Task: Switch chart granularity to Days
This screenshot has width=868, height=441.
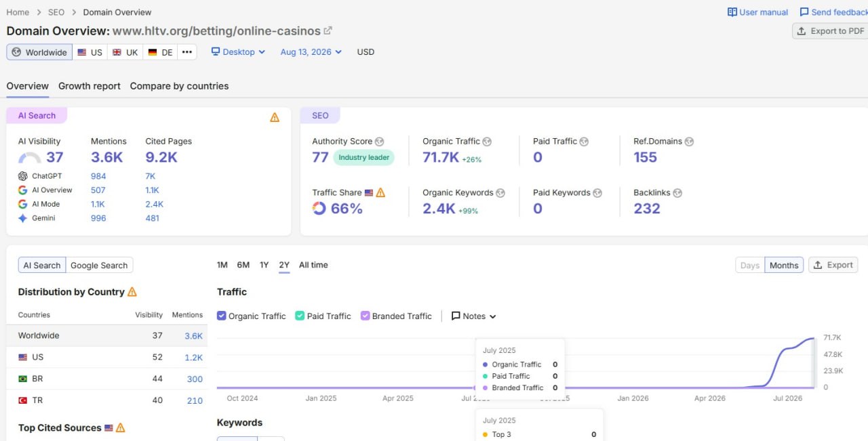Action: click(x=750, y=265)
